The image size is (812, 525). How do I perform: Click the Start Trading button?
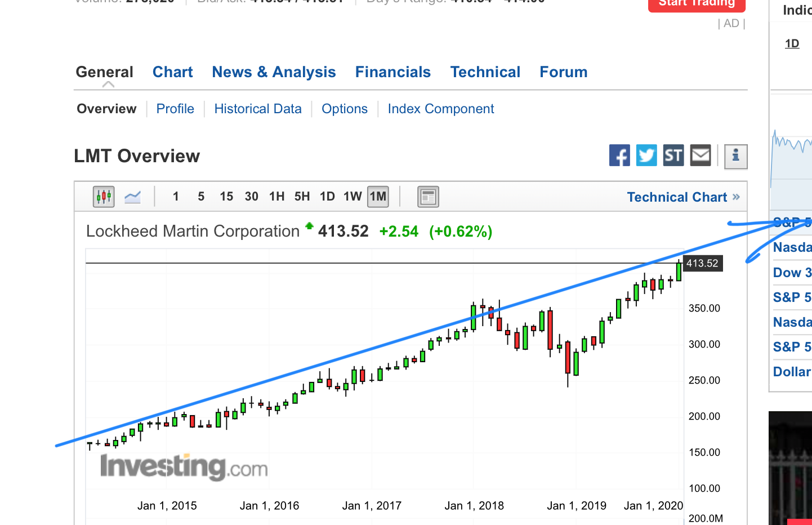[697, 4]
